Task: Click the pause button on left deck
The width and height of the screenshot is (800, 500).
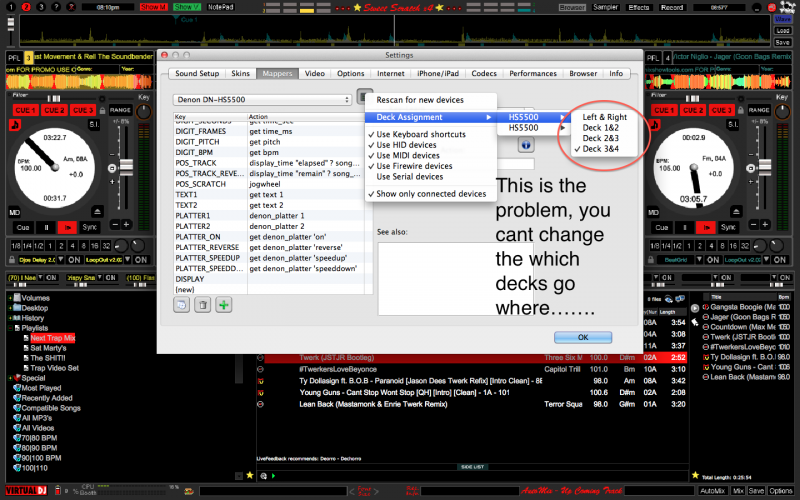Action: 46,228
